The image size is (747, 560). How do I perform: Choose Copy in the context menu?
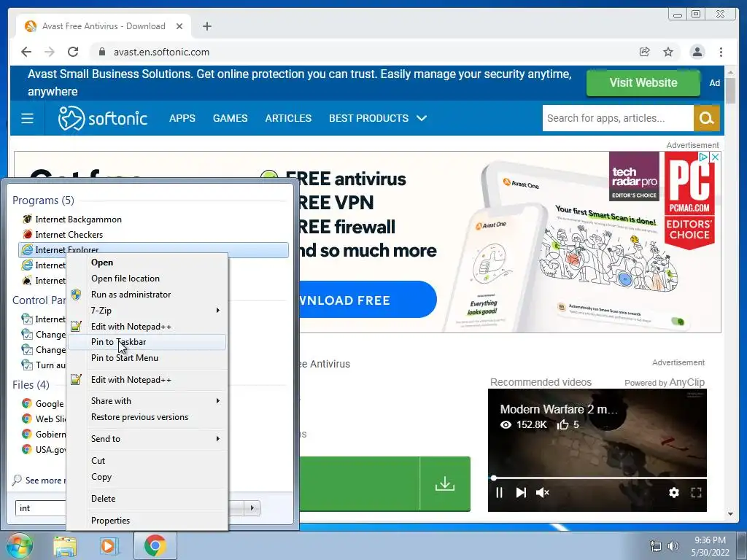[x=147, y=477]
